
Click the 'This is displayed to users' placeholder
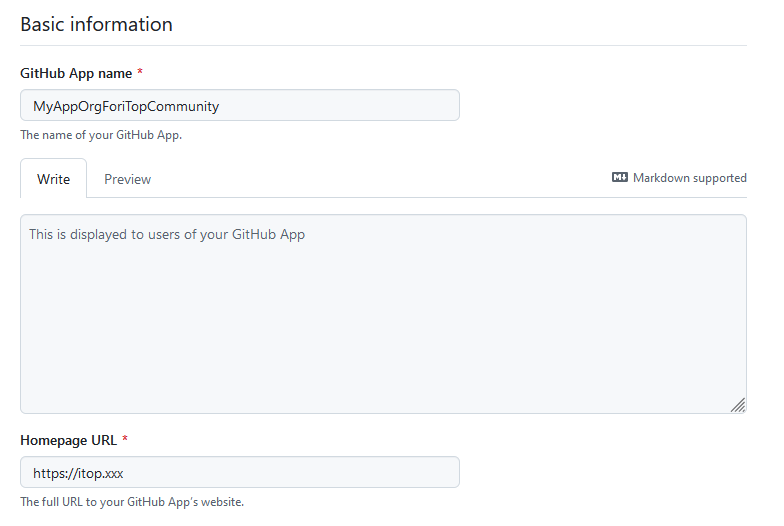[x=166, y=235]
